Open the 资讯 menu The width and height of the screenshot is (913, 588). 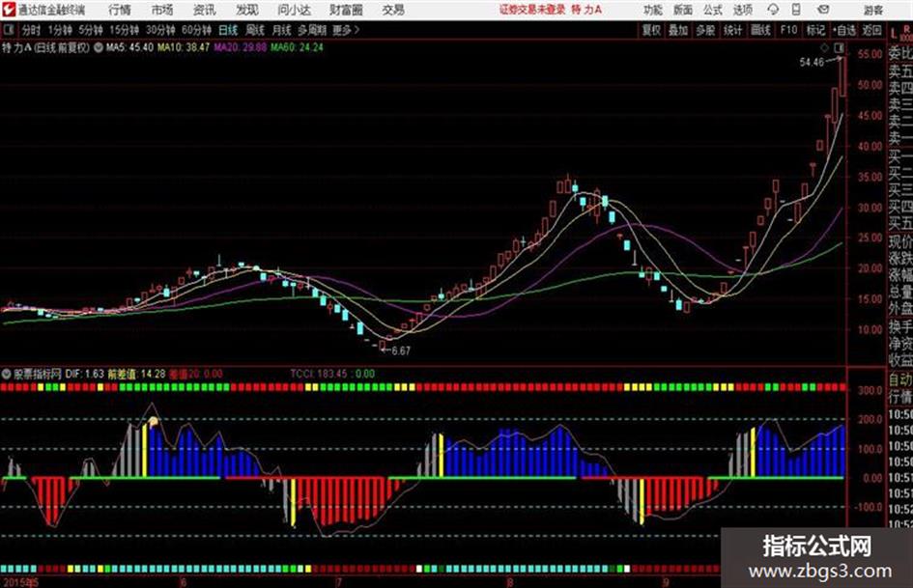(x=205, y=10)
